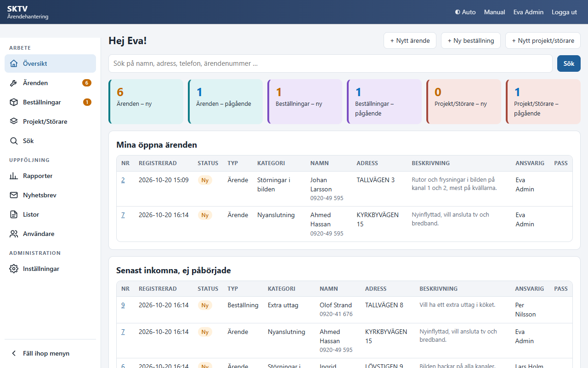Image resolution: width=588 pixels, height=368 pixels.
Task: Open case number 2 for Johan Larsson
Action: 123,180
